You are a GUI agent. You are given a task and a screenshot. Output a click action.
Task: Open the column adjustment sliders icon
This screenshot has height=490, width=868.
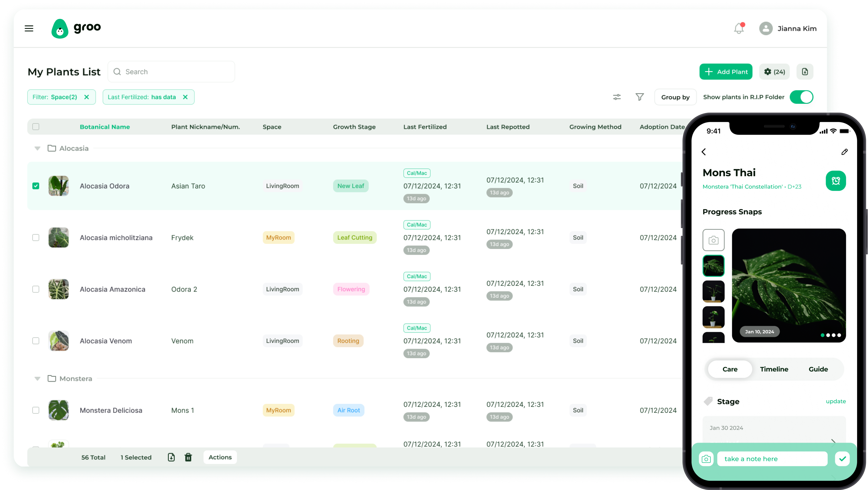617,97
